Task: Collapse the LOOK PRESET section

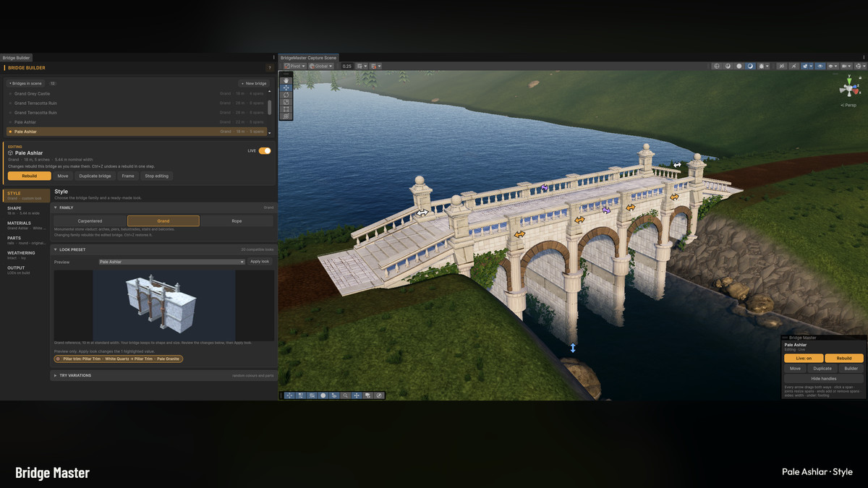Action: click(x=163, y=249)
